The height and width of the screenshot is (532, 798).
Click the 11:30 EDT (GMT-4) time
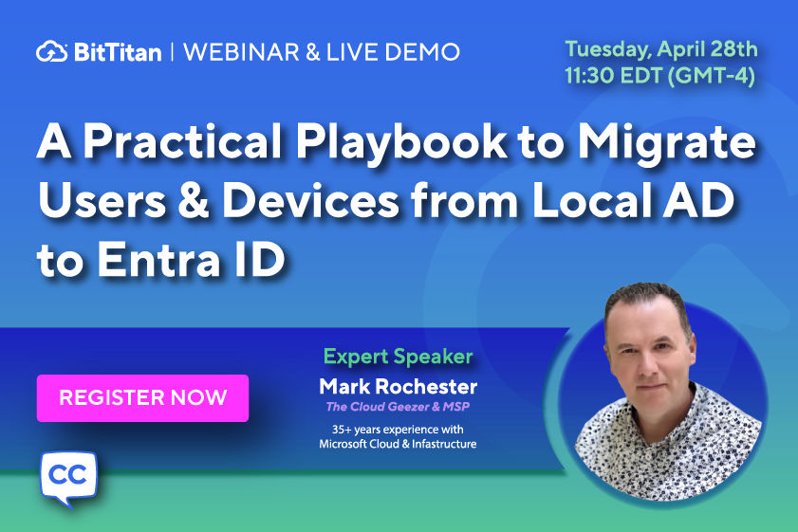coord(659,77)
